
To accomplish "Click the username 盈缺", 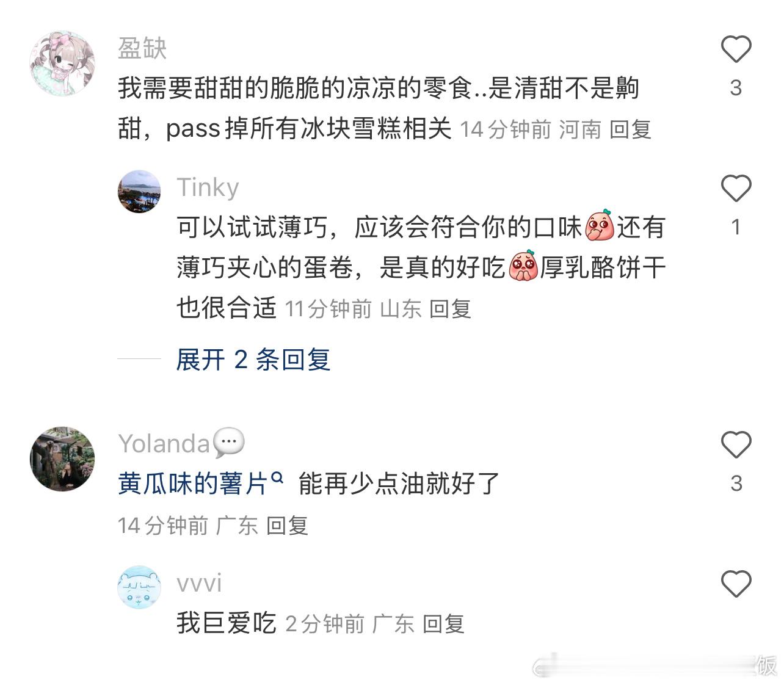I will point(142,48).
